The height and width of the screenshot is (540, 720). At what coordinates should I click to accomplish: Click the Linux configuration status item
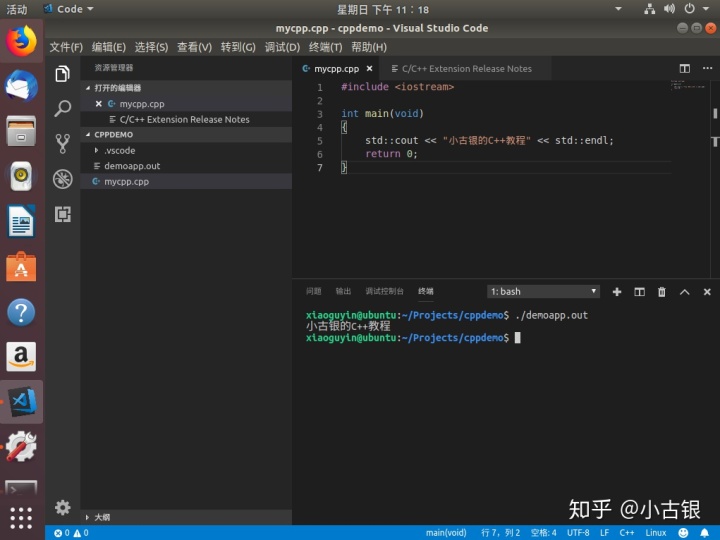point(656,533)
